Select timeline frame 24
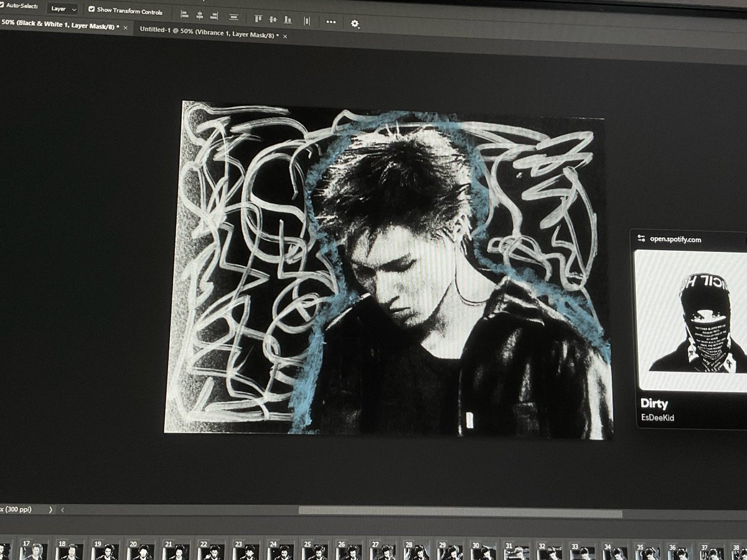The width and height of the screenshot is (747, 560). click(281, 550)
